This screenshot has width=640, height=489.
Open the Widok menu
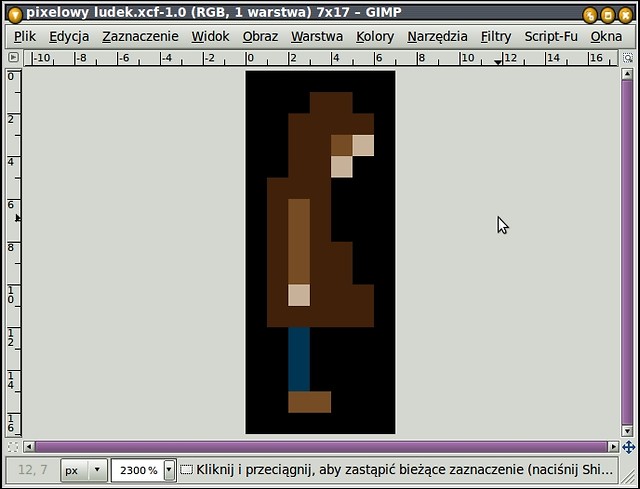(210, 36)
